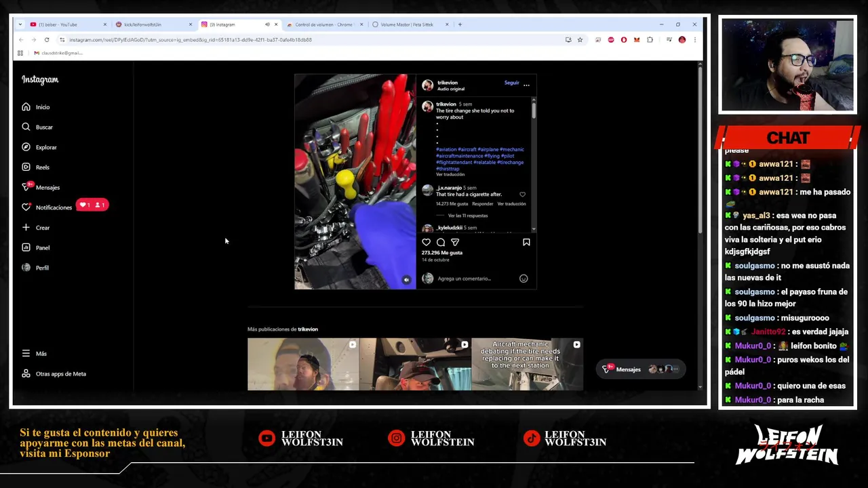Image resolution: width=868 pixels, height=488 pixels.
Task: Reload the page
Action: [x=47, y=40]
